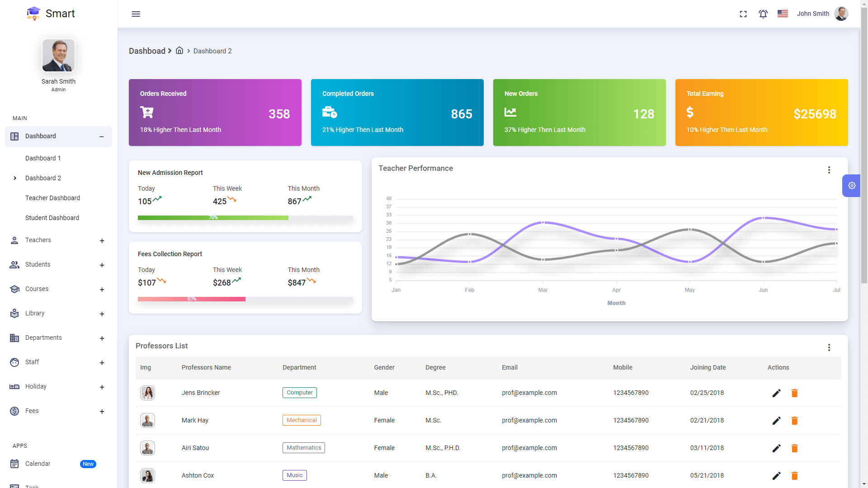Select Dashboard 1 from the sidebar

[x=43, y=158]
